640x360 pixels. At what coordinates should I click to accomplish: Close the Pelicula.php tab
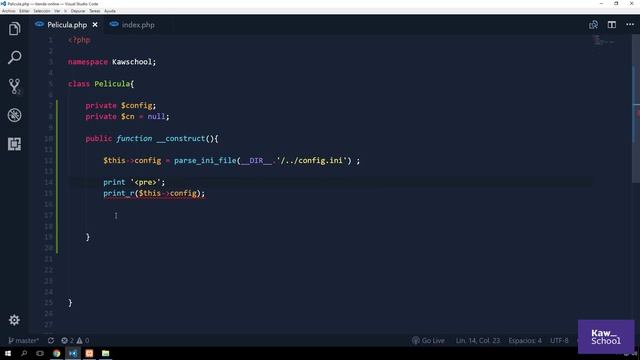click(95, 25)
